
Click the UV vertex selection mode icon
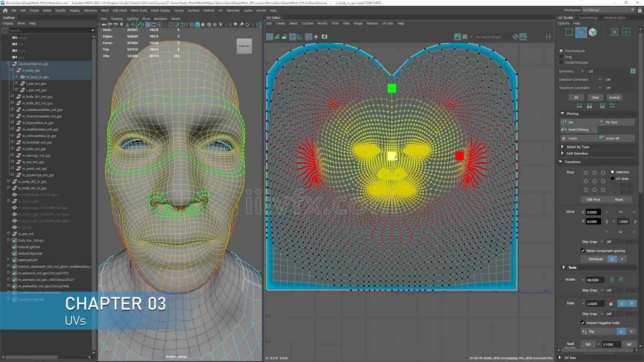click(569, 32)
